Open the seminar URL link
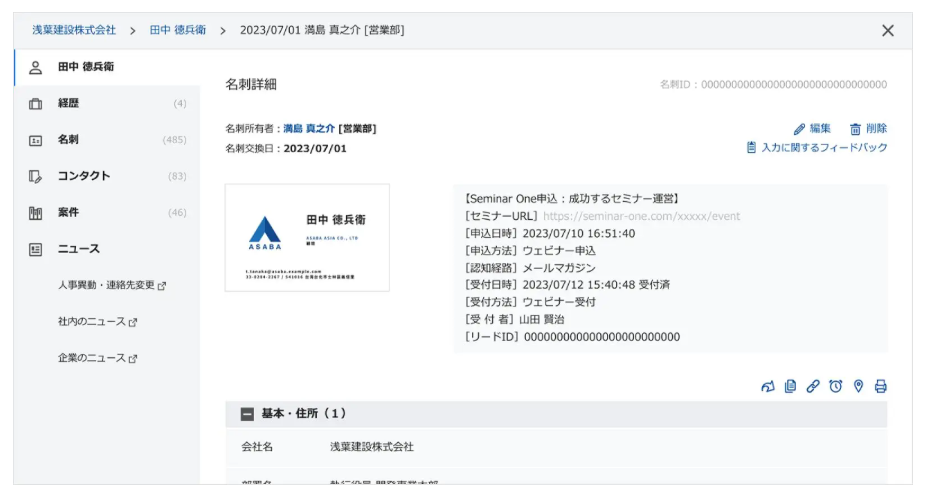Screen dimensions: 925x490 [641, 216]
